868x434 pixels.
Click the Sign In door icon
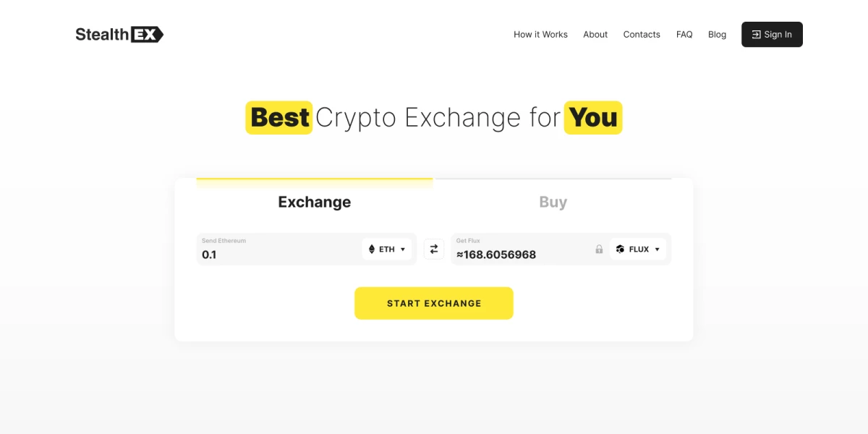pyautogui.click(x=756, y=35)
